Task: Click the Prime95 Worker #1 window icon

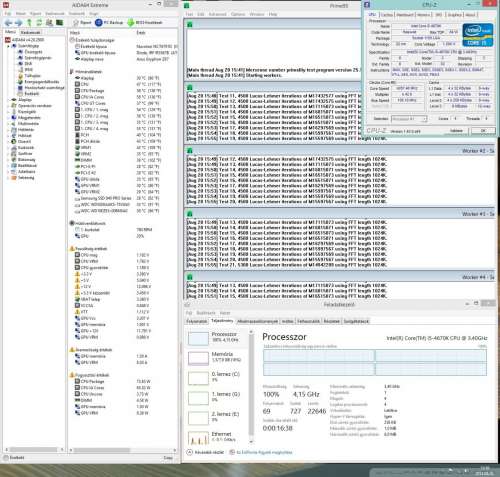Action: (x=190, y=88)
